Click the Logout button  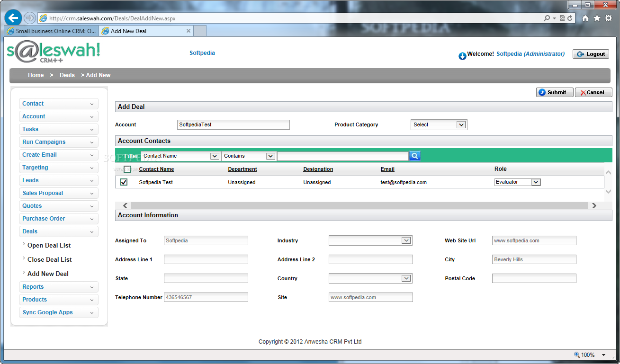pos(591,54)
